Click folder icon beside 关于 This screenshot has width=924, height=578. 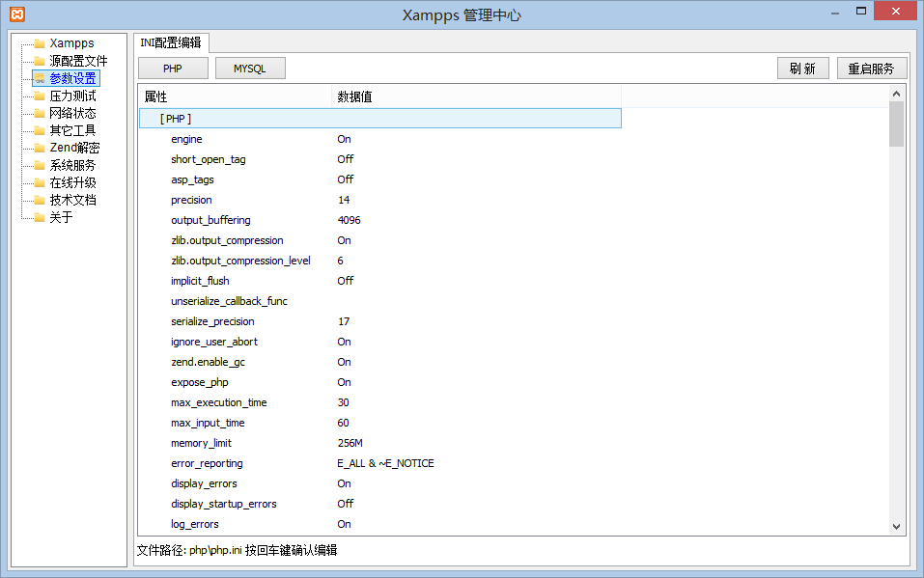pos(40,217)
